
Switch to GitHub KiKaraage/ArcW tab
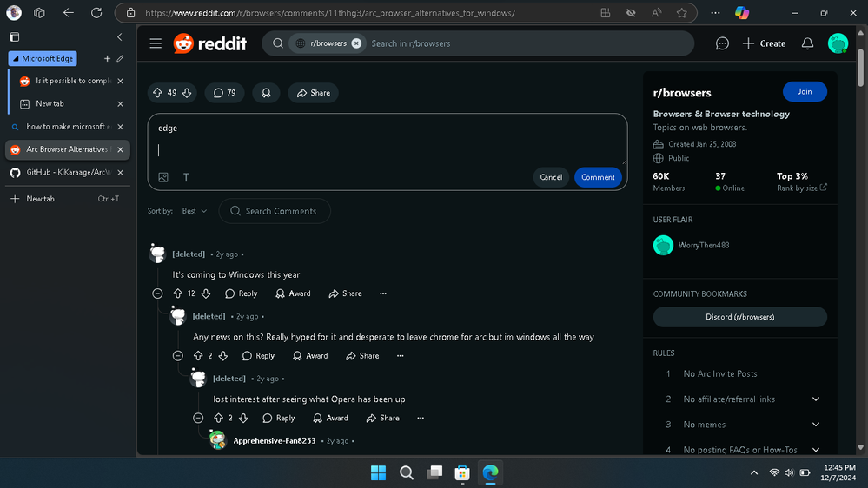(68, 172)
